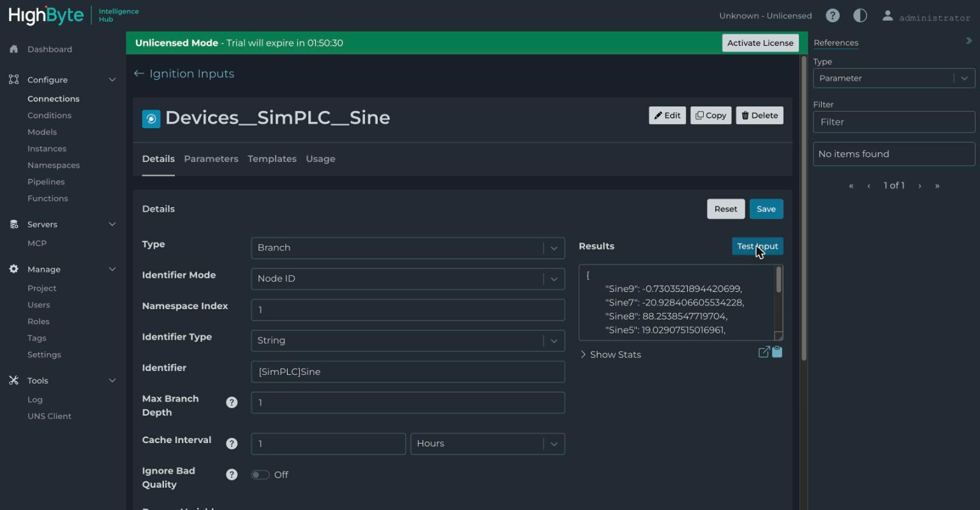The height and width of the screenshot is (510, 980).
Task: Open UNS Client in the sidebar
Action: click(x=49, y=416)
